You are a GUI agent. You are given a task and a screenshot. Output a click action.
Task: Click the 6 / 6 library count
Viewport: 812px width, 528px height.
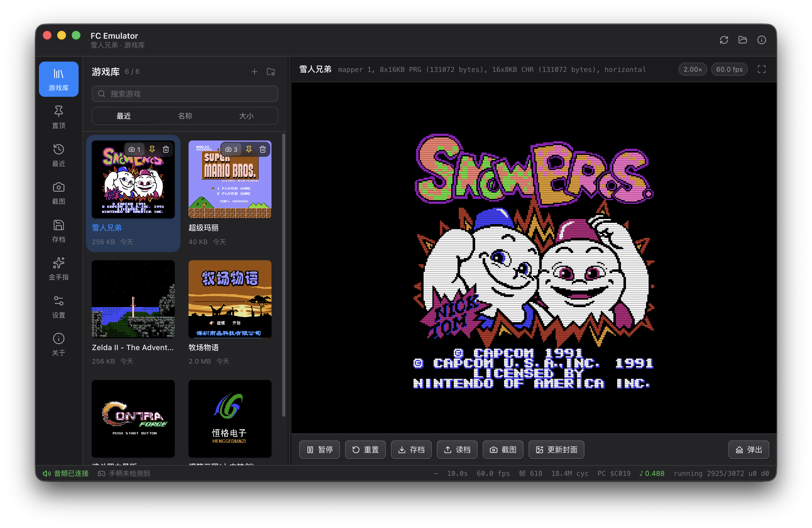point(132,72)
